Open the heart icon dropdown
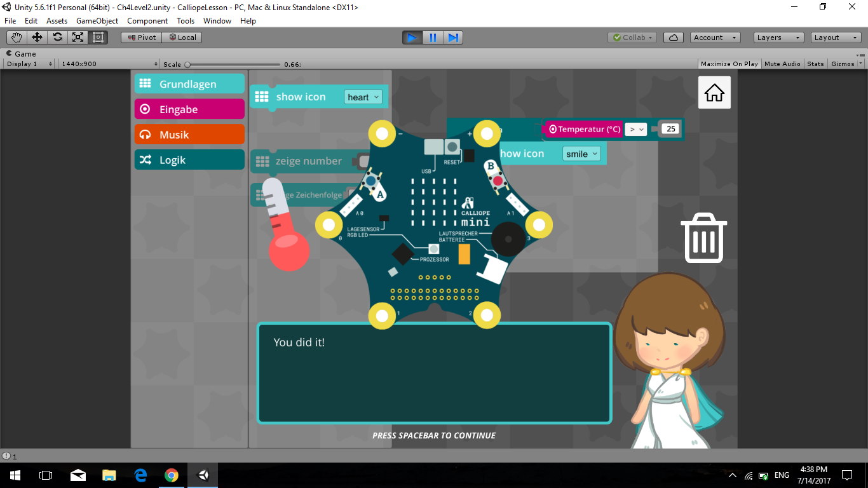This screenshot has height=488, width=868. coord(363,97)
